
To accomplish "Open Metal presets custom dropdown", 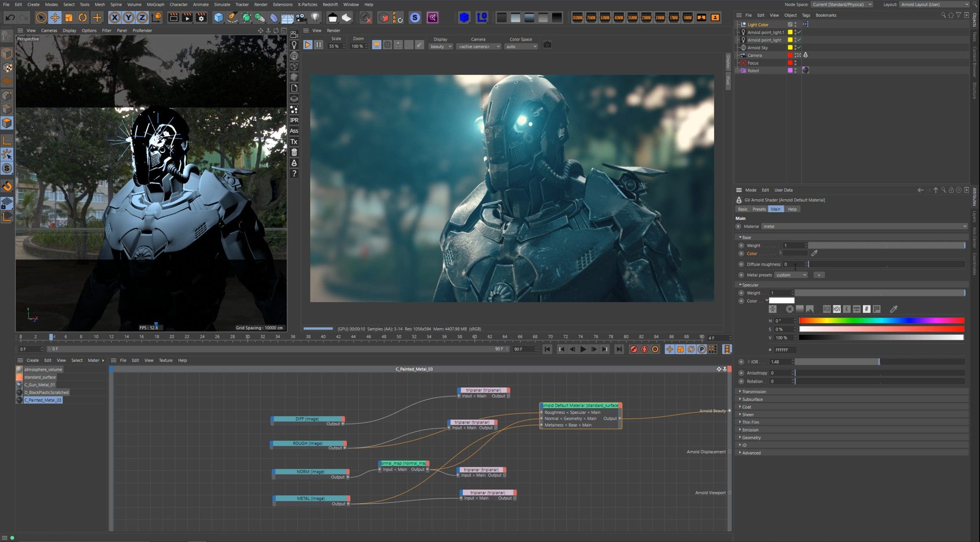I will (791, 275).
